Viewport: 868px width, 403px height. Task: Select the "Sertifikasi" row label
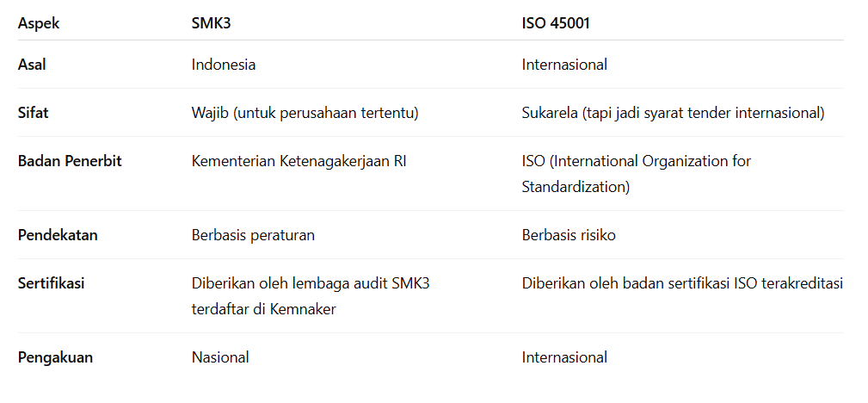[52, 283]
